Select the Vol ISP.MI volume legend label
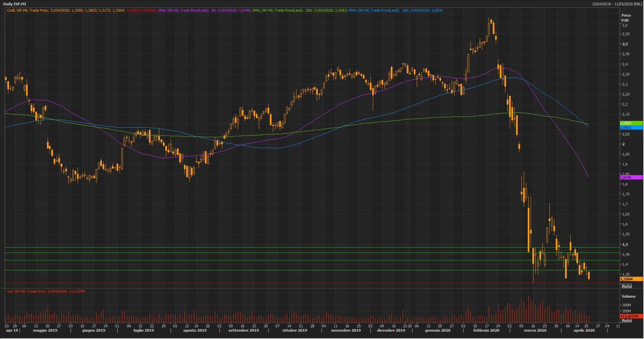Screen dimensions: 644x339 (46, 291)
